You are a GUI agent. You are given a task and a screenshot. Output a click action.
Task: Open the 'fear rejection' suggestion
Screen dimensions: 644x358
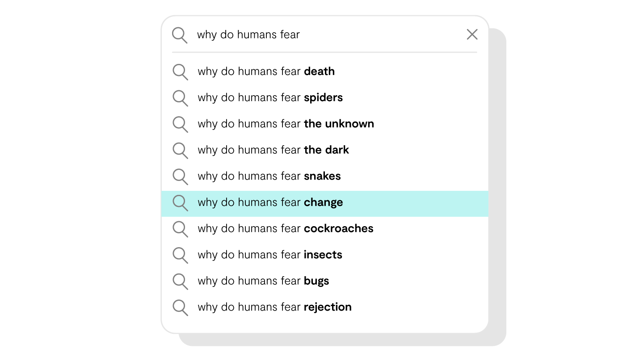tap(274, 307)
